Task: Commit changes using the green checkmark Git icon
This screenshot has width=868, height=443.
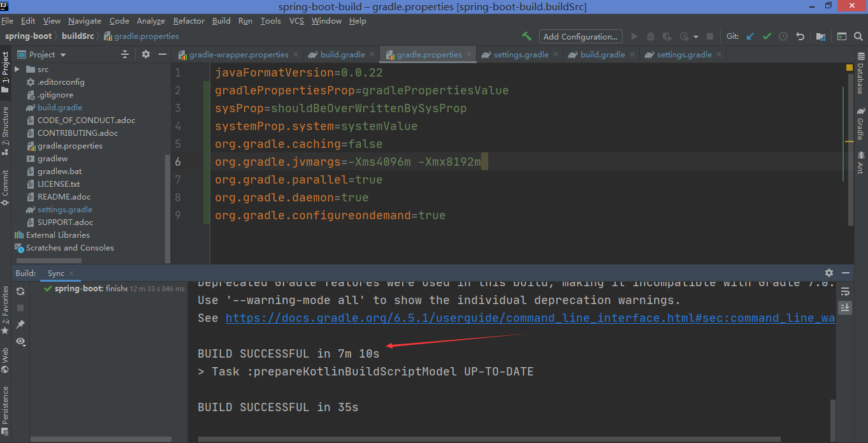Action: 767,36
